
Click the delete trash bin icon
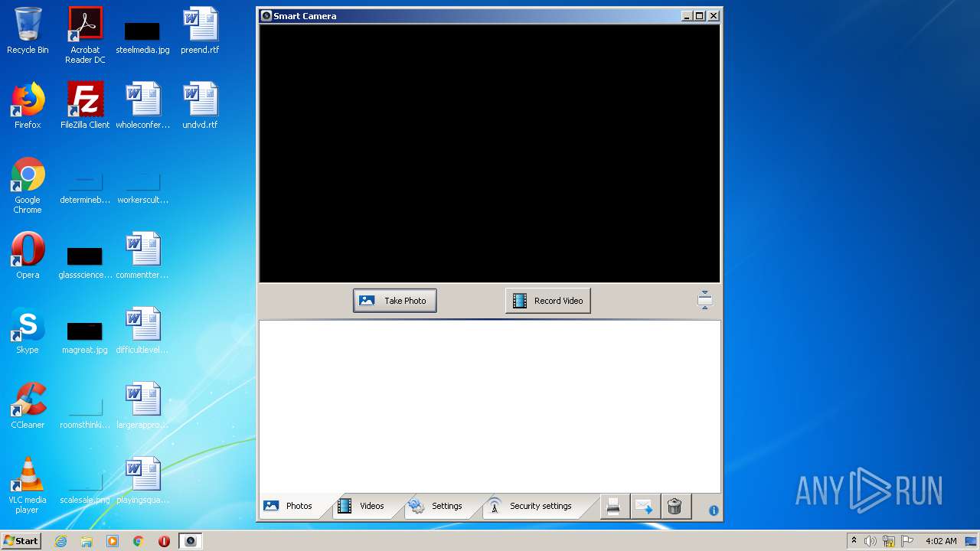[x=675, y=507]
